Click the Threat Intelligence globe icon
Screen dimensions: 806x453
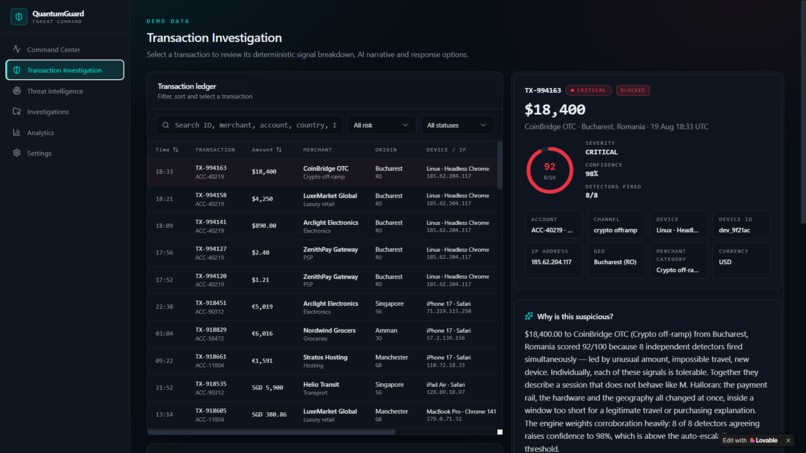click(x=16, y=91)
